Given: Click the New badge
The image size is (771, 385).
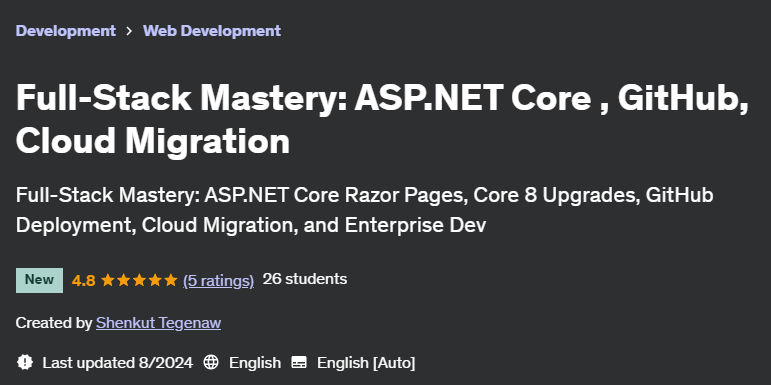Looking at the screenshot, I should click(x=39, y=280).
